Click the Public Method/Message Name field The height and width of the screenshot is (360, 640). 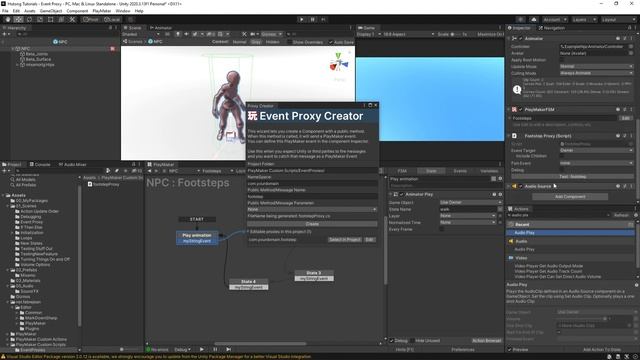click(x=312, y=196)
